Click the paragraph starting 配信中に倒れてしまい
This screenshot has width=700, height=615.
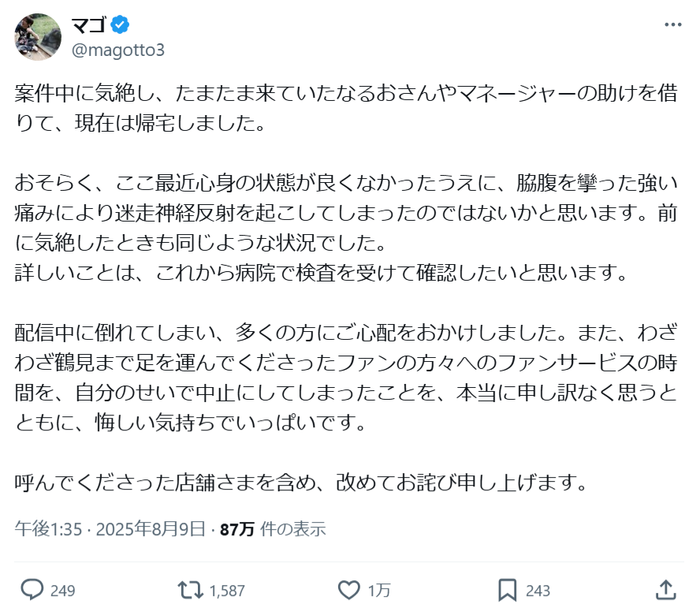346,378
